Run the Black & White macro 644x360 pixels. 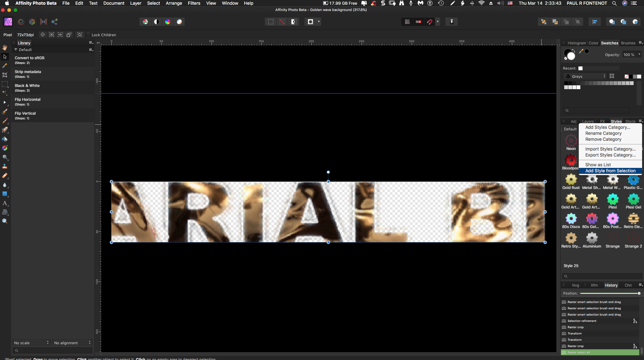pyautogui.click(x=53, y=88)
